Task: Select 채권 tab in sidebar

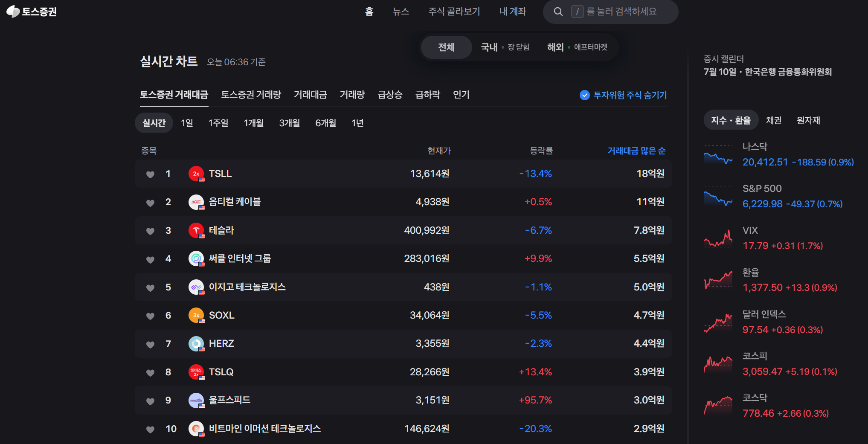Action: pos(774,120)
